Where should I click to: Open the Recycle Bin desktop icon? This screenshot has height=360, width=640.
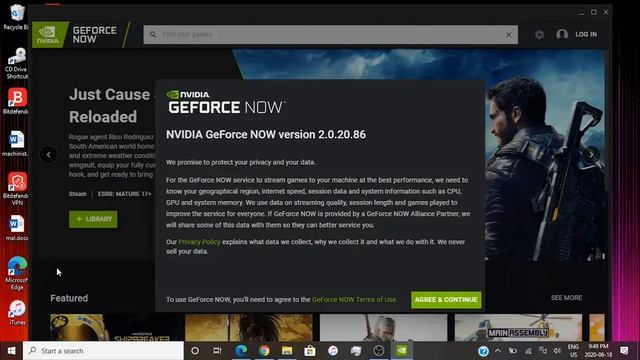tap(16, 17)
